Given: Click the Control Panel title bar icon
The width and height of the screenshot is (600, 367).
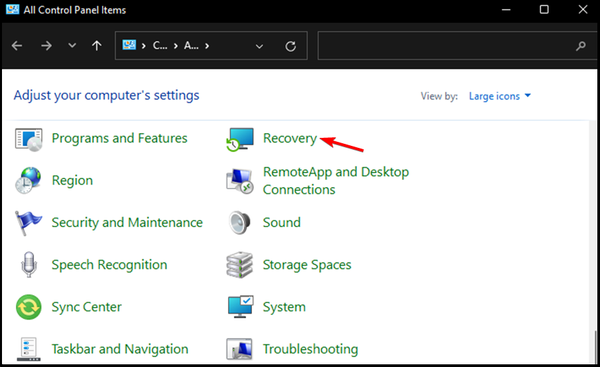Looking at the screenshot, I should click(x=12, y=9).
